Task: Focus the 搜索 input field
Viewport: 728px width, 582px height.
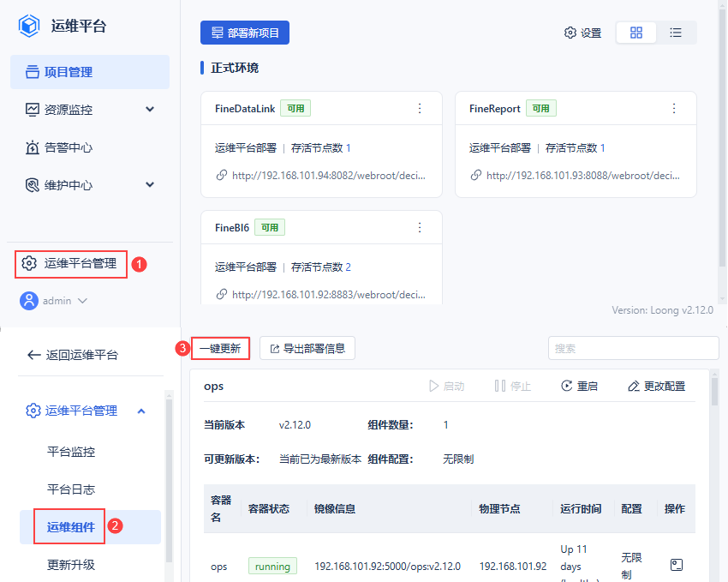Action: (633, 348)
